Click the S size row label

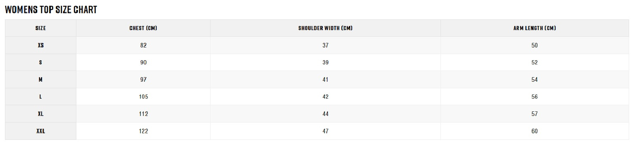pyautogui.click(x=40, y=62)
